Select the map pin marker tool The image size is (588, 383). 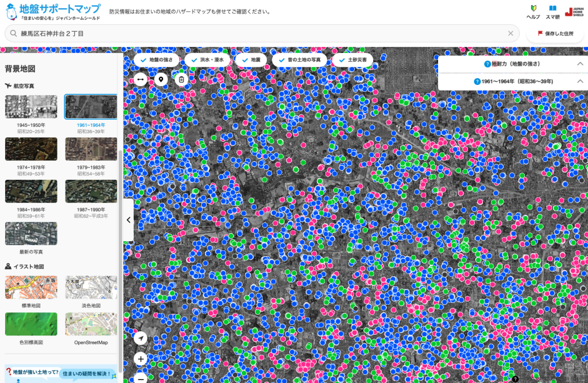point(161,79)
